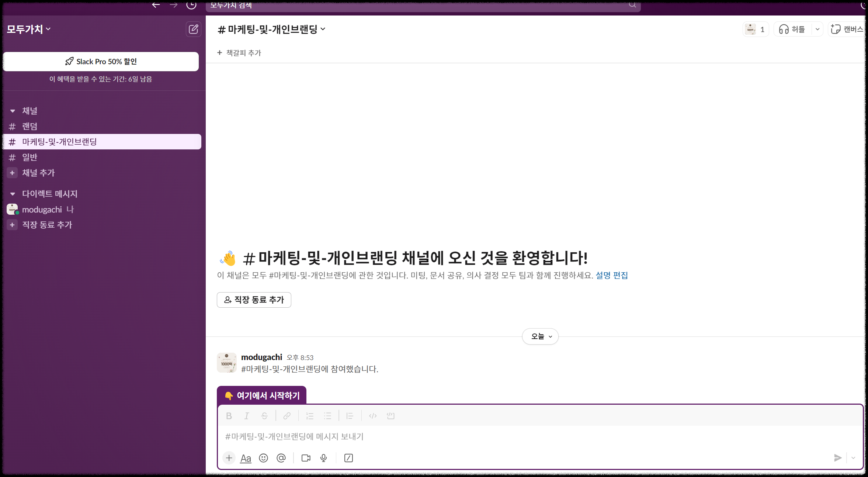Record a video clip from the composer

[305, 458]
